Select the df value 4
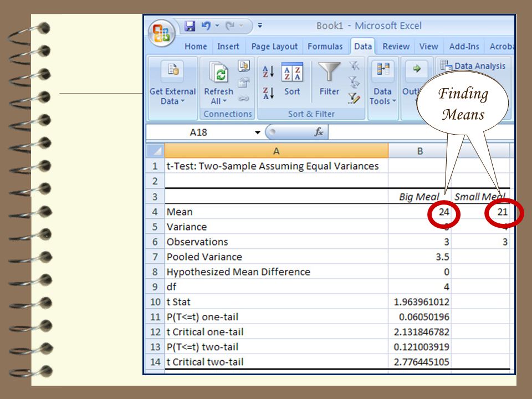This screenshot has width=532, height=399. click(x=420, y=287)
